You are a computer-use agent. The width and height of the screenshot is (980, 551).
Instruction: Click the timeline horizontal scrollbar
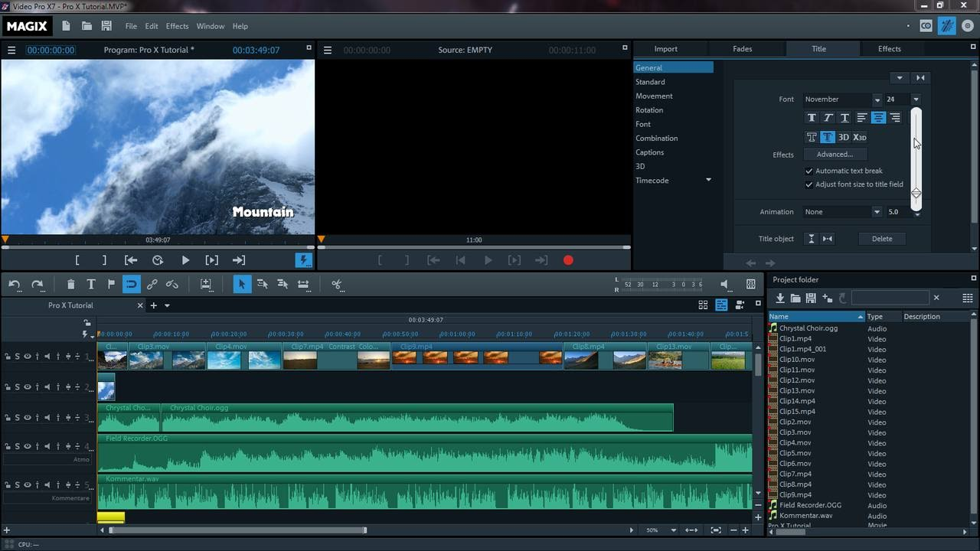(237, 530)
